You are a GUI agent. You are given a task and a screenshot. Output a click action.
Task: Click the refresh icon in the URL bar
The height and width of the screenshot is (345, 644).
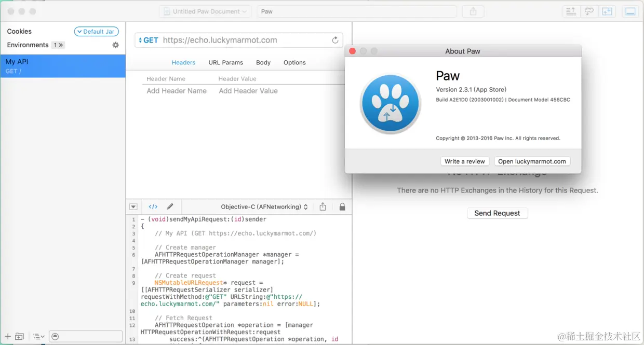(336, 40)
